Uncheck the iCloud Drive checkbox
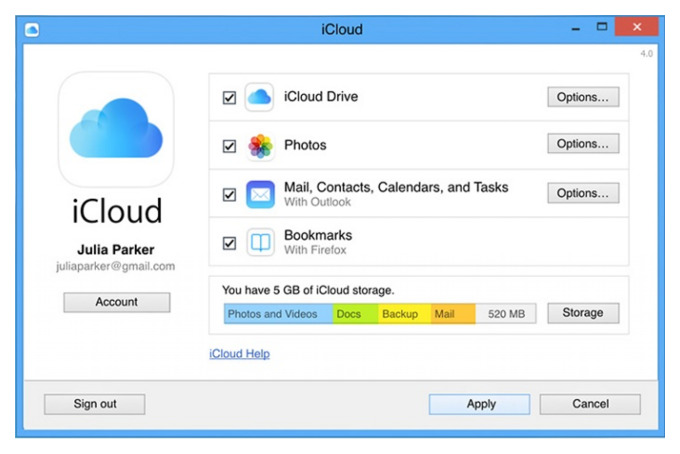Image resolution: width=680 pixels, height=454 pixels. pyautogui.click(x=229, y=98)
